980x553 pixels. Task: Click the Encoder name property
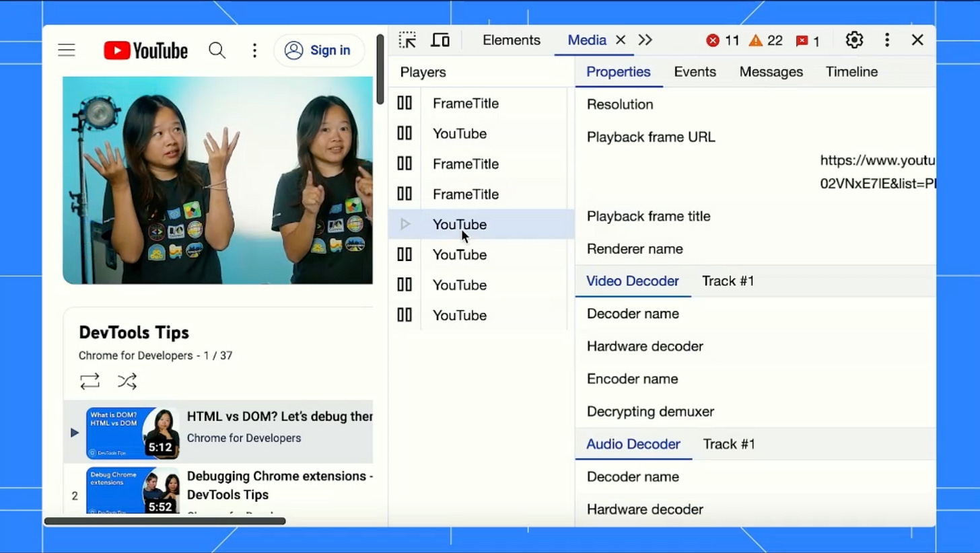pyautogui.click(x=632, y=379)
